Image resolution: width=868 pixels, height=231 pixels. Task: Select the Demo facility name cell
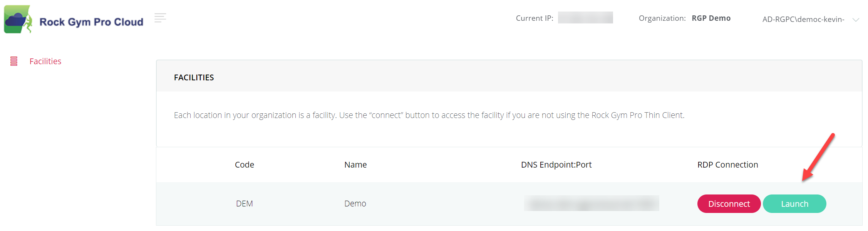point(355,204)
